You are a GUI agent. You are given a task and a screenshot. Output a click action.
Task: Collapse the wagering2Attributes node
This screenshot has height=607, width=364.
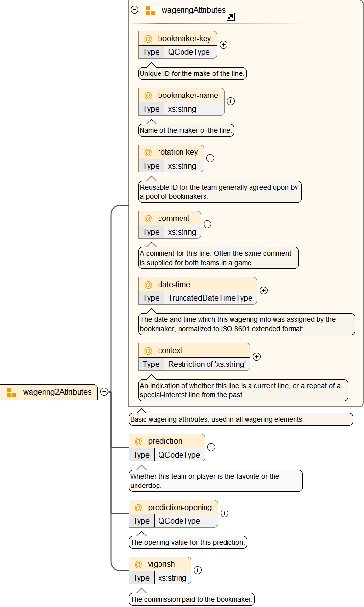pos(104,392)
